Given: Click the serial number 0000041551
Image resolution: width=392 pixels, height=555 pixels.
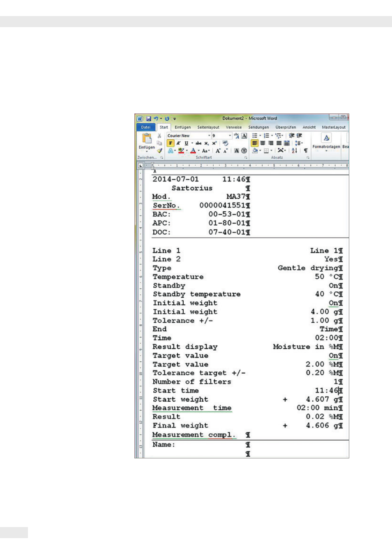Looking at the screenshot, I should click(x=222, y=206).
